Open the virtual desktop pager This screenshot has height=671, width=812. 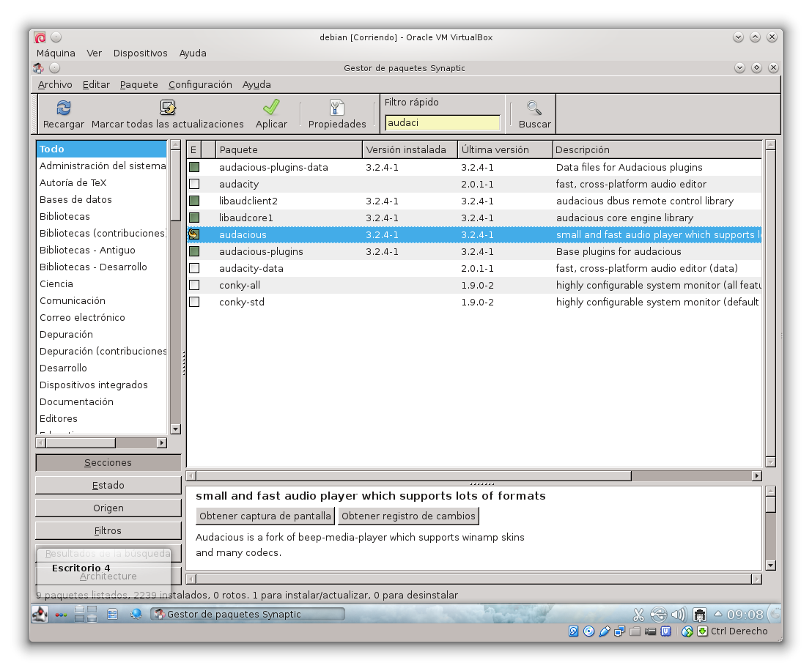point(86,614)
